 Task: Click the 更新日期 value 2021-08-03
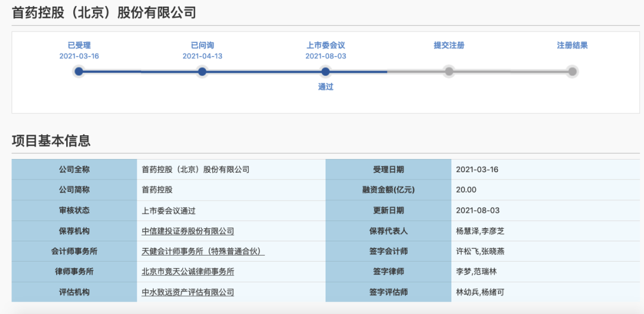(x=478, y=210)
